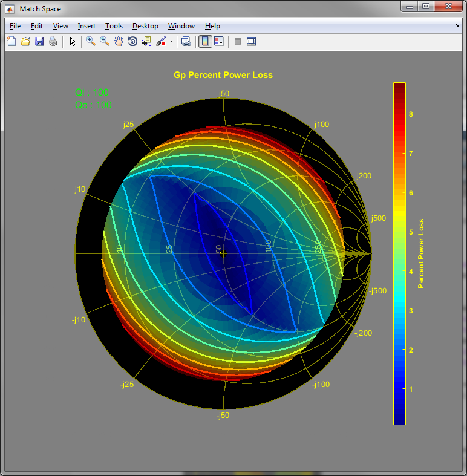467x476 pixels.
Task: Open the Insert menu
Action: pyautogui.click(x=87, y=26)
